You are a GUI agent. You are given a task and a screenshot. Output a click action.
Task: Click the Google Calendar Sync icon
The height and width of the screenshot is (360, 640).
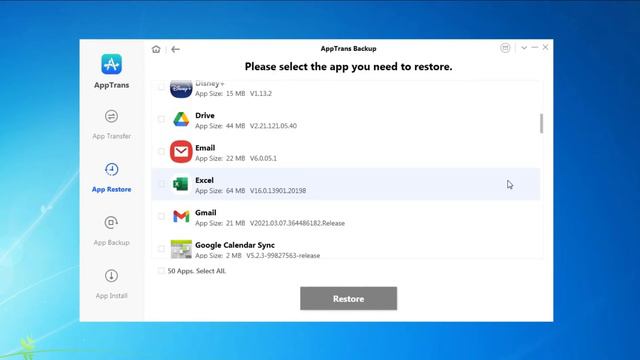[181, 249]
